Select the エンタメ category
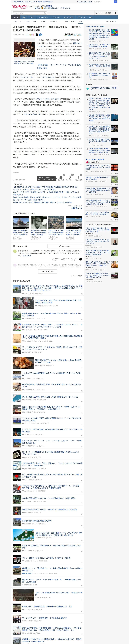This screenshot has width=129, height=644. coord(42,22)
